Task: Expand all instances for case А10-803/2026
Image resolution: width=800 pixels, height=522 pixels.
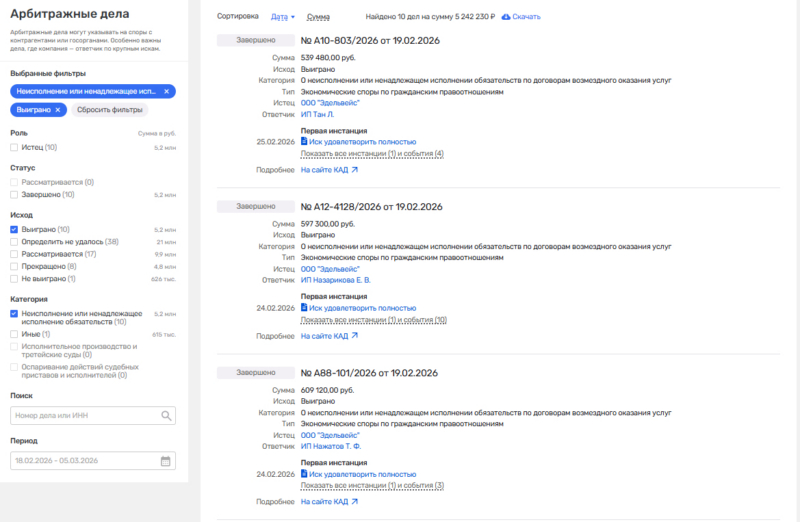Action: [372, 153]
